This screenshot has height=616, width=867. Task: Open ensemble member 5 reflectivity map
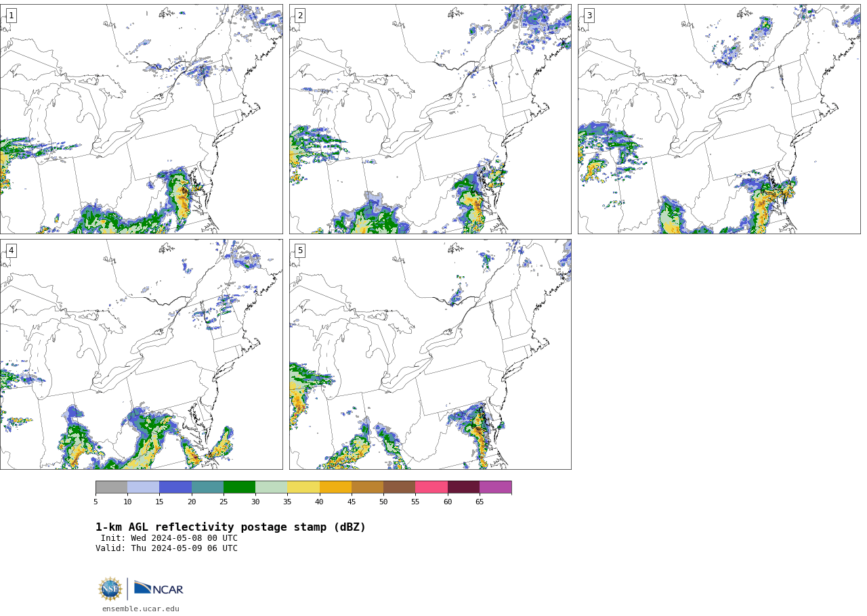pos(430,354)
